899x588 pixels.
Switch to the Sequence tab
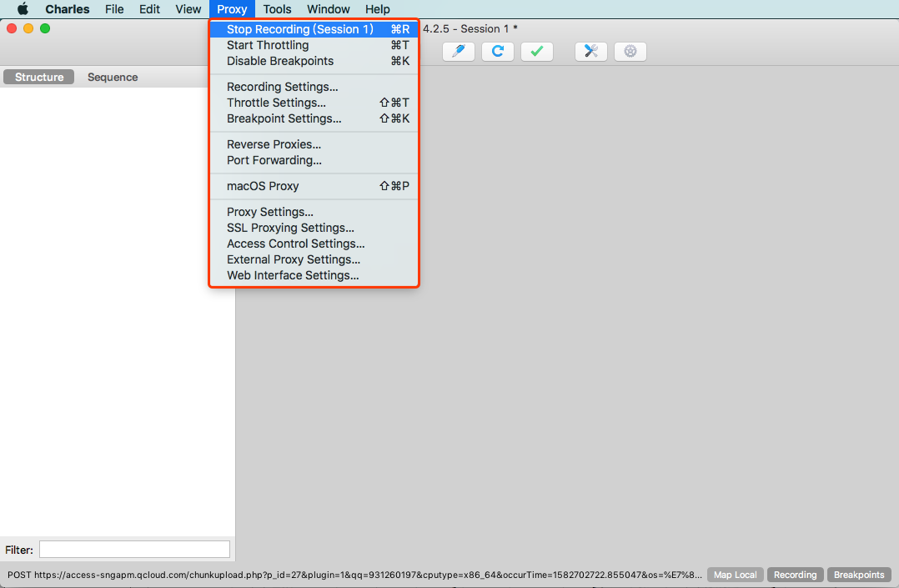click(113, 77)
